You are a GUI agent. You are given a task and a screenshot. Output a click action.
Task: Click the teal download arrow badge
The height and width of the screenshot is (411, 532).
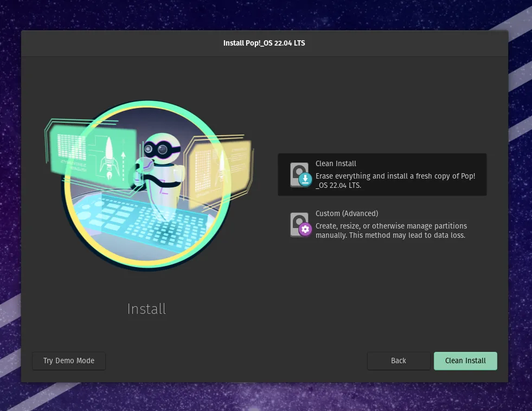pyautogui.click(x=305, y=179)
